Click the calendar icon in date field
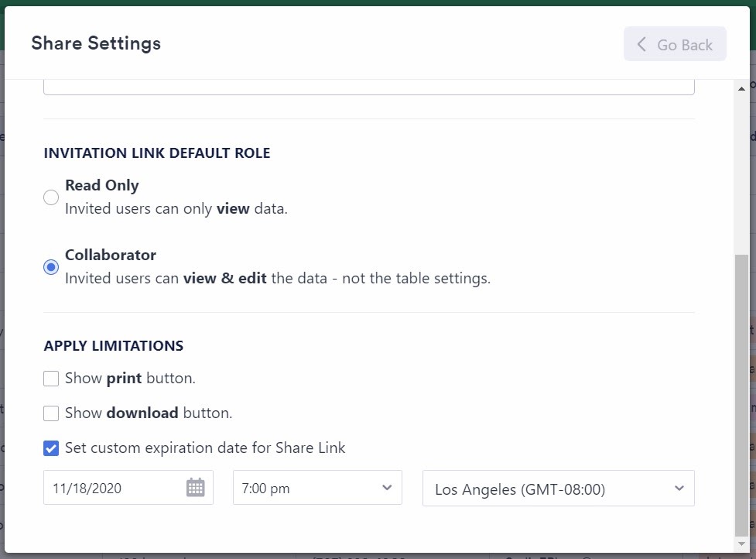 click(196, 488)
